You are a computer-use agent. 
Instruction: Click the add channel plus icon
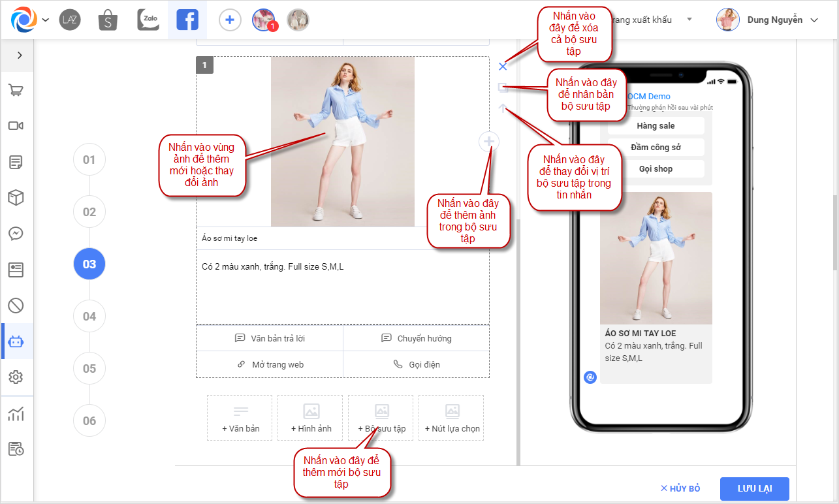coord(229,20)
